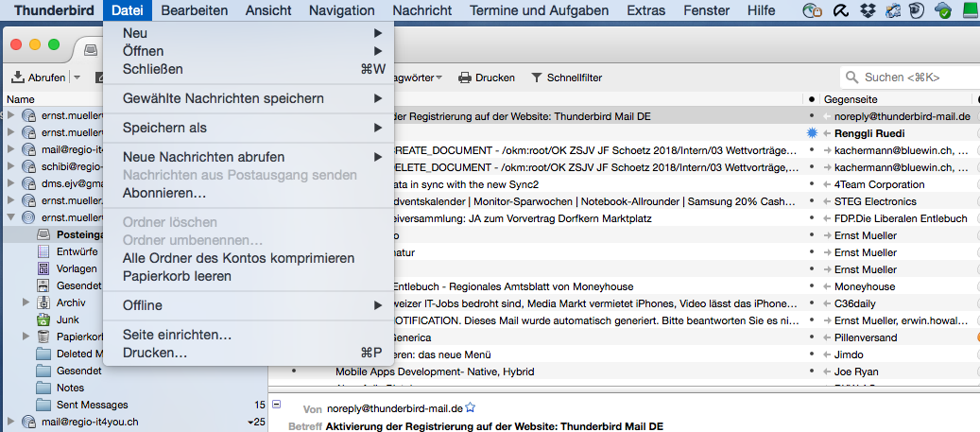The height and width of the screenshot is (432, 980).
Task: Click the Dropbox icon in menu bar
Action: click(x=866, y=11)
